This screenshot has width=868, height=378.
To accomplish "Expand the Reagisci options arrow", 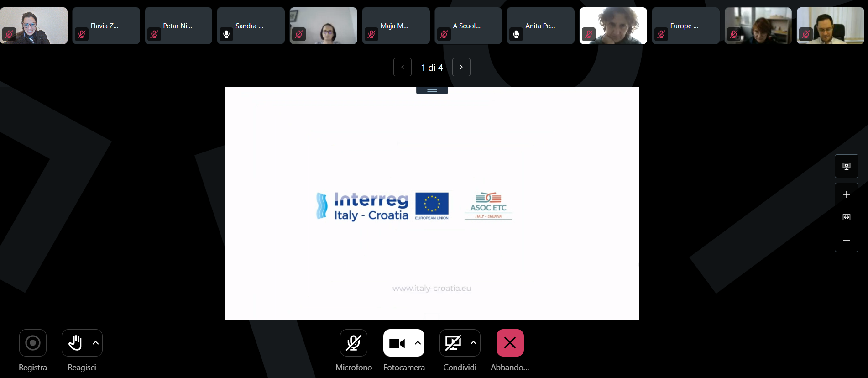I will coord(96,343).
